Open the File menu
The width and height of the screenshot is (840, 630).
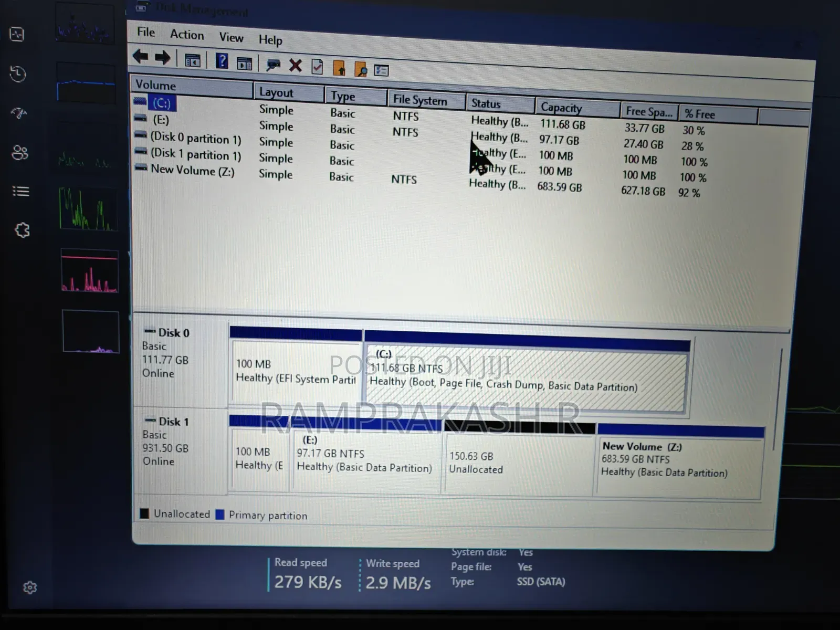(146, 32)
